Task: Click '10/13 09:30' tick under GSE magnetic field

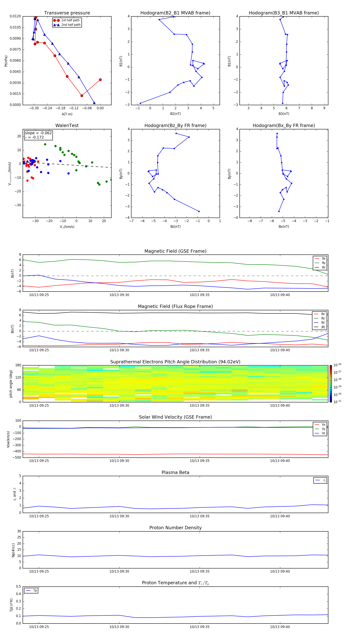Action: (x=119, y=295)
